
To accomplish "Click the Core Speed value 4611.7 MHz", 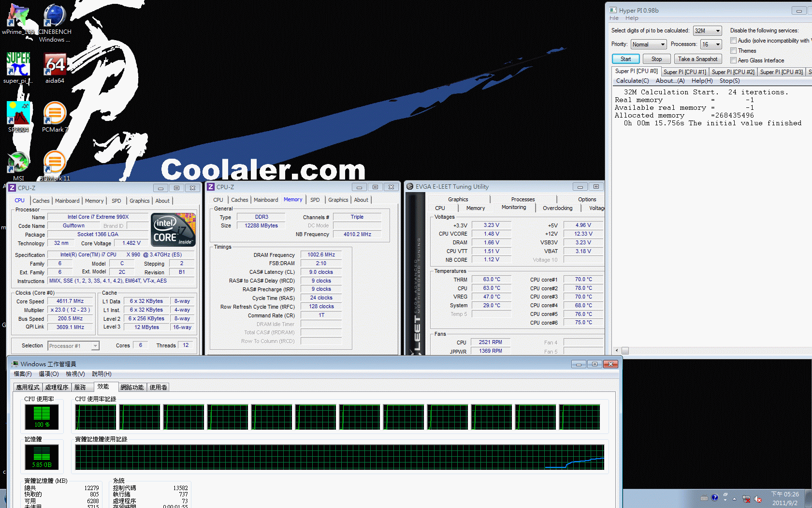I will [71, 301].
